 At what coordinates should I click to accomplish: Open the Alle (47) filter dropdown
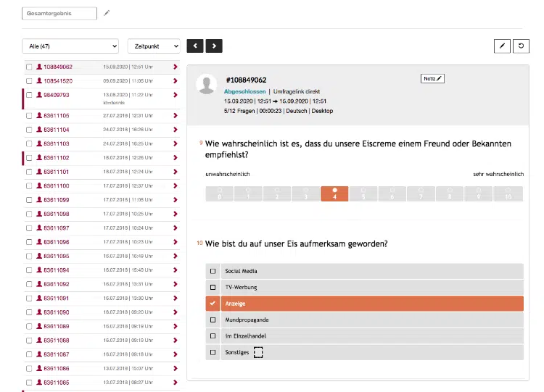[x=70, y=46]
